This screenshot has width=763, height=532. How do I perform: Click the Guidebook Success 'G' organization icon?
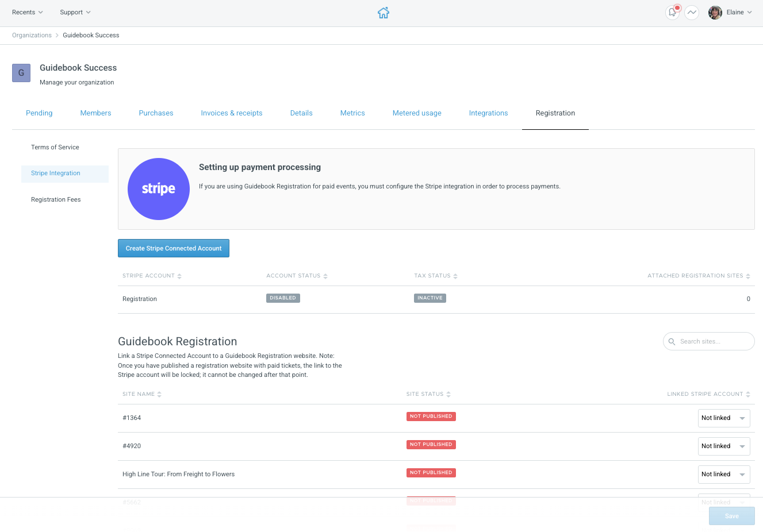[21, 73]
